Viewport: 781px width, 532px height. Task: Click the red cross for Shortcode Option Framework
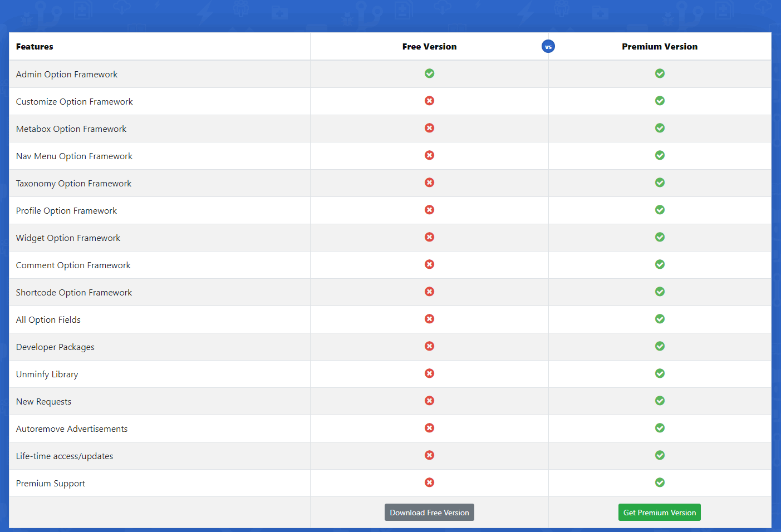coord(430,292)
